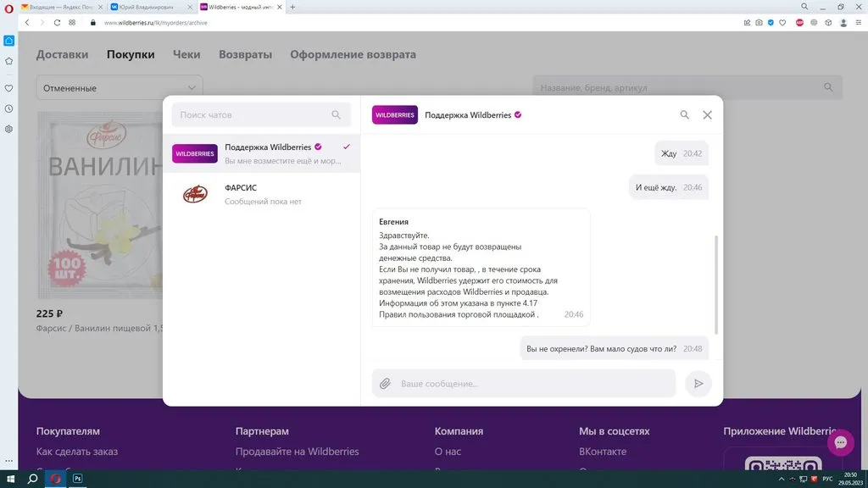Go back with browser back arrow
The image size is (868, 488).
click(27, 23)
